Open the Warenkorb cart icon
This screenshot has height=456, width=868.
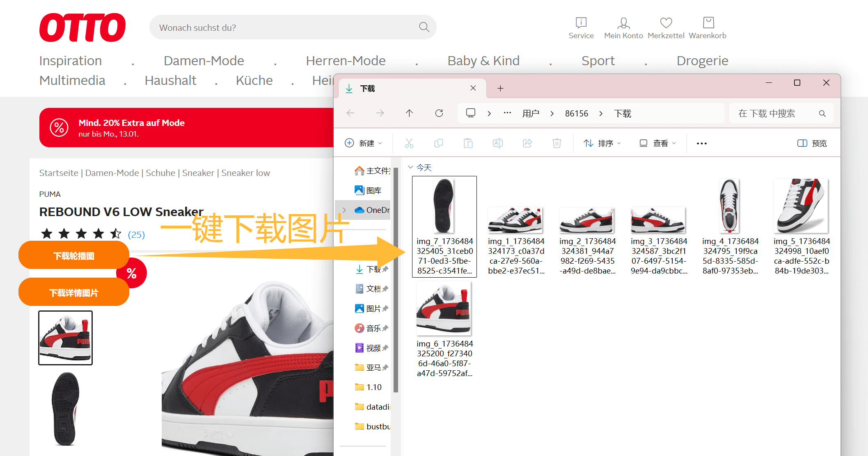coord(708,28)
